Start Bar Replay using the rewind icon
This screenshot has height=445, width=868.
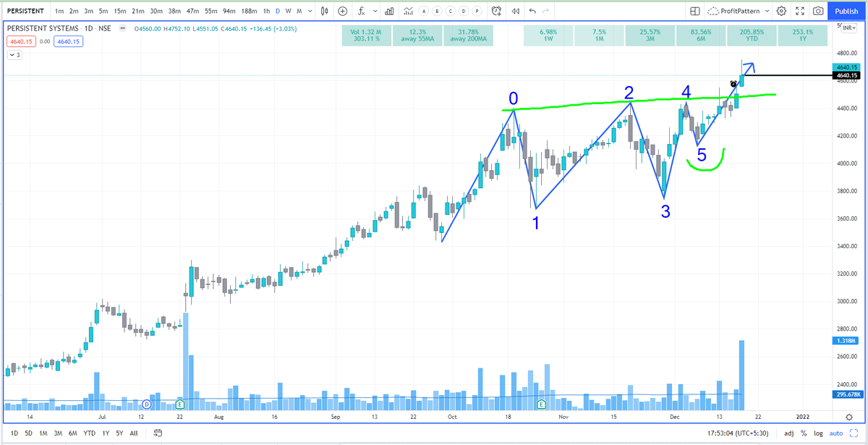point(515,11)
